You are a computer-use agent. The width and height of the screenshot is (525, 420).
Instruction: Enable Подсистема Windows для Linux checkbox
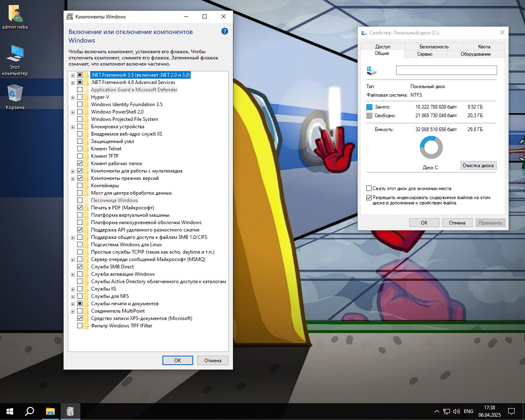pos(80,245)
